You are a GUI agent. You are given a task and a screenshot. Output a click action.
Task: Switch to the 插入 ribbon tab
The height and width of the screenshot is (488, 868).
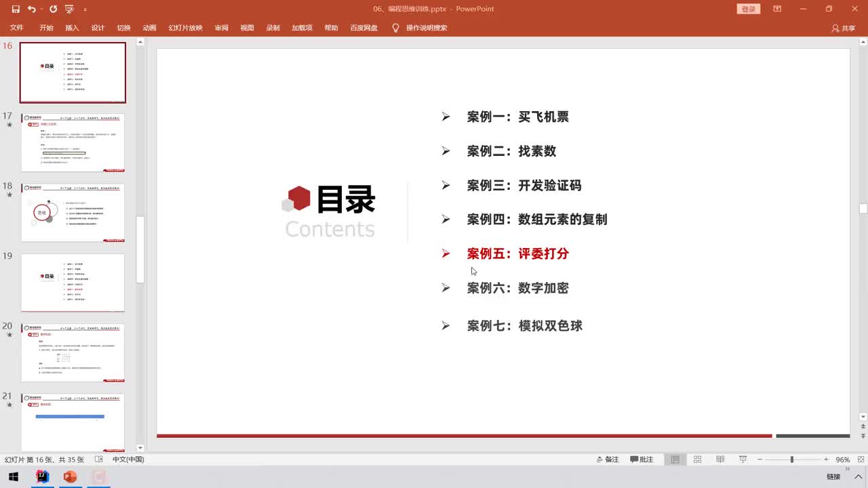coord(72,28)
